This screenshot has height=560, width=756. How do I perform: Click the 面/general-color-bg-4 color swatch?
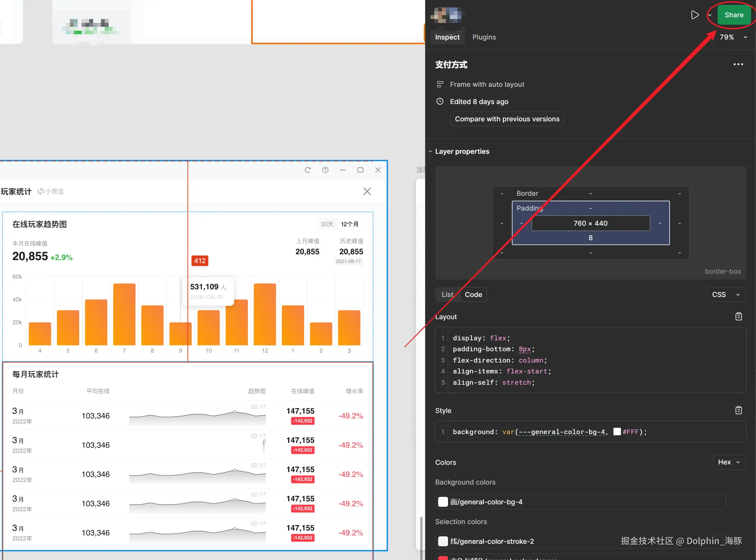click(443, 502)
